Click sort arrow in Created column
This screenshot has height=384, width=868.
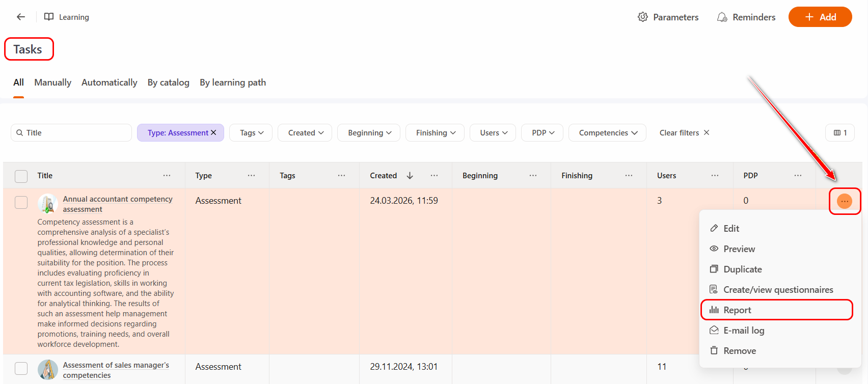point(410,176)
